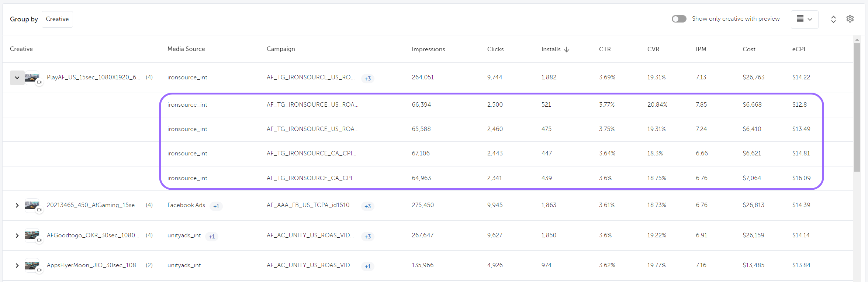This screenshot has height=282, width=868.
Task: Click the expand/collapse all rows icon
Action: tap(833, 20)
